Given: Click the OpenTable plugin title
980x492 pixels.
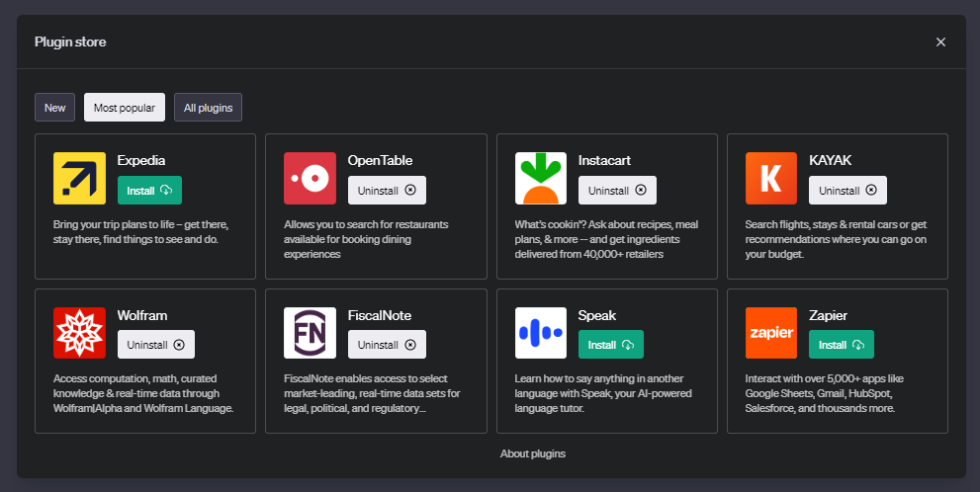Looking at the screenshot, I should tap(380, 160).
